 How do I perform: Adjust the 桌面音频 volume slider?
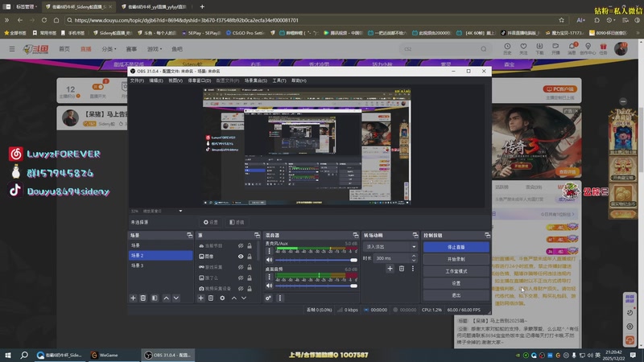click(x=316, y=286)
